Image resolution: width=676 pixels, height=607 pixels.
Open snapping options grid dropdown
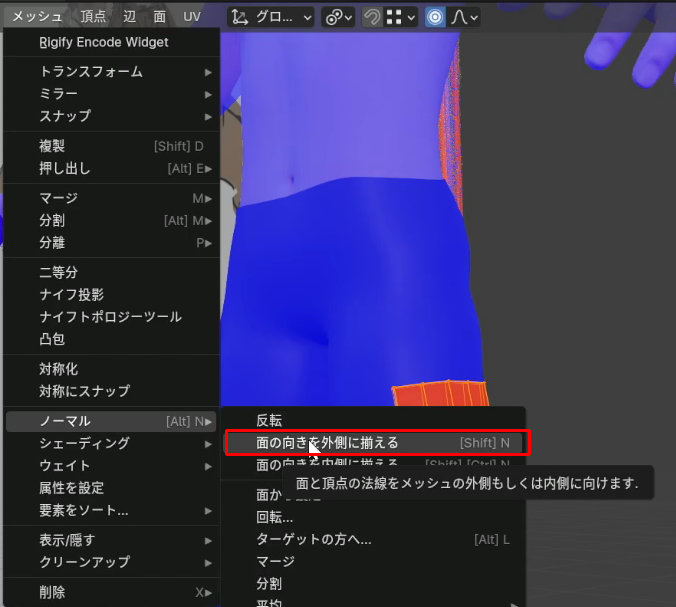[401, 17]
